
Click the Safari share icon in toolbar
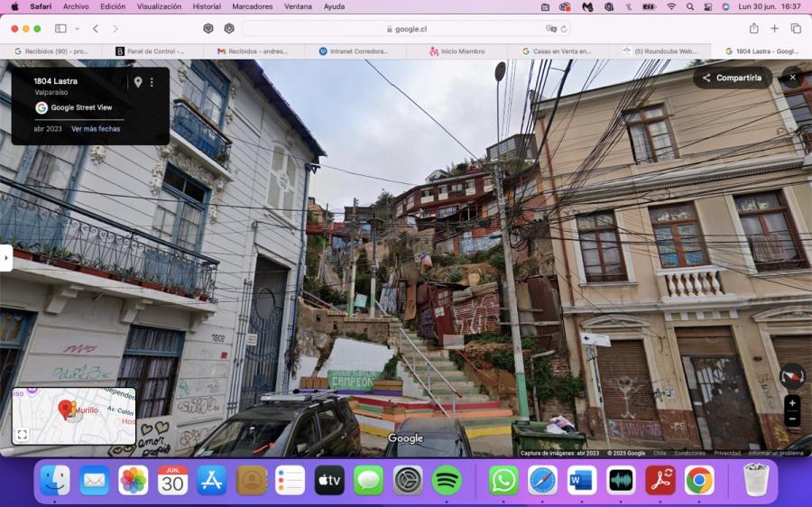(754, 29)
